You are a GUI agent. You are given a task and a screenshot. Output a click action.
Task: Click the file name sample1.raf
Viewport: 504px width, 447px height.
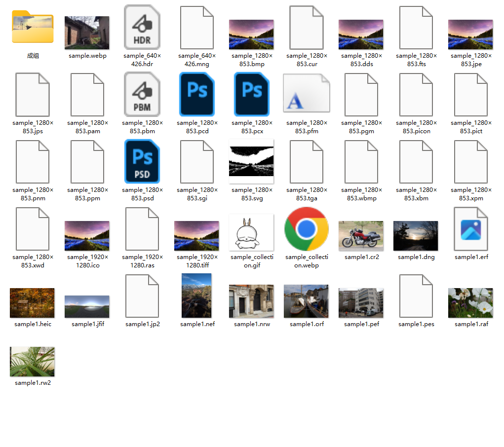[x=471, y=324]
